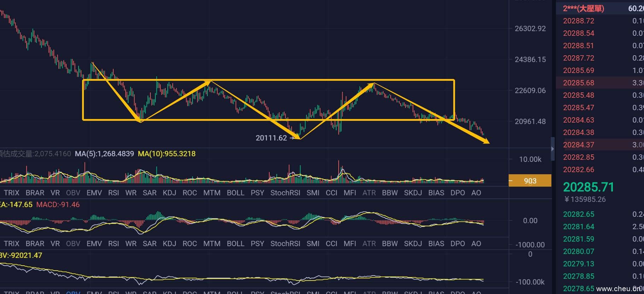
Task: Collapse the order book panel with the arrow handle
Action: [x=552, y=149]
